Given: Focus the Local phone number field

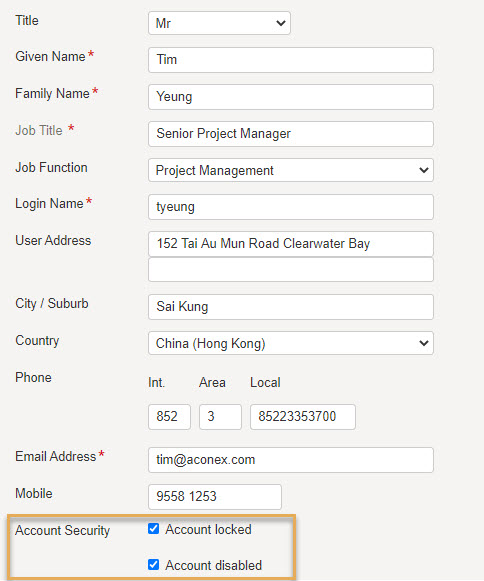Looking at the screenshot, I should click(303, 417).
